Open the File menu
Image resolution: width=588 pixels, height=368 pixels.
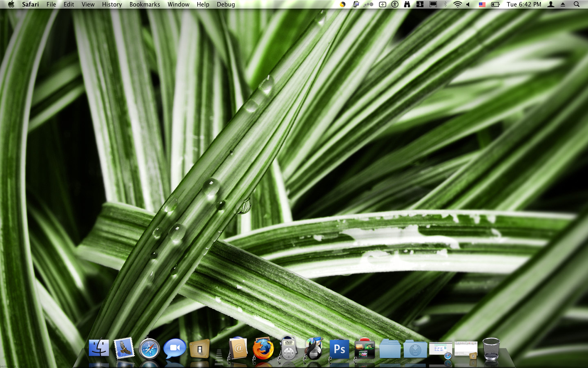(x=51, y=4)
